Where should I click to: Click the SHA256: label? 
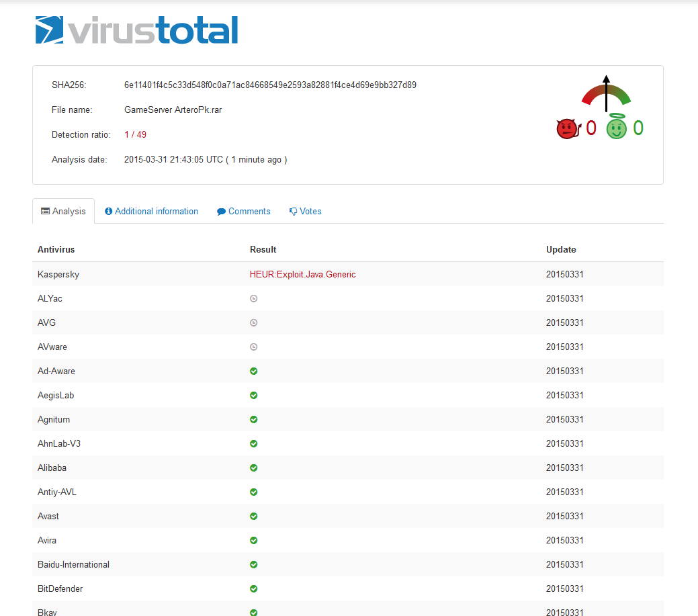[69, 85]
